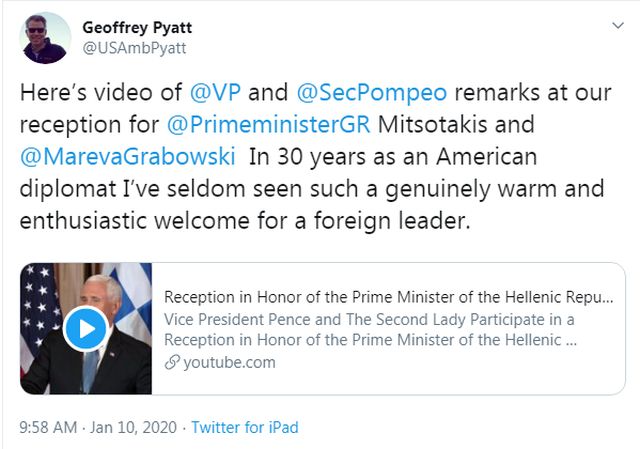Open the "Reception in Honor" card title
Image resolution: width=640 pixels, height=449 pixels.
(x=388, y=297)
